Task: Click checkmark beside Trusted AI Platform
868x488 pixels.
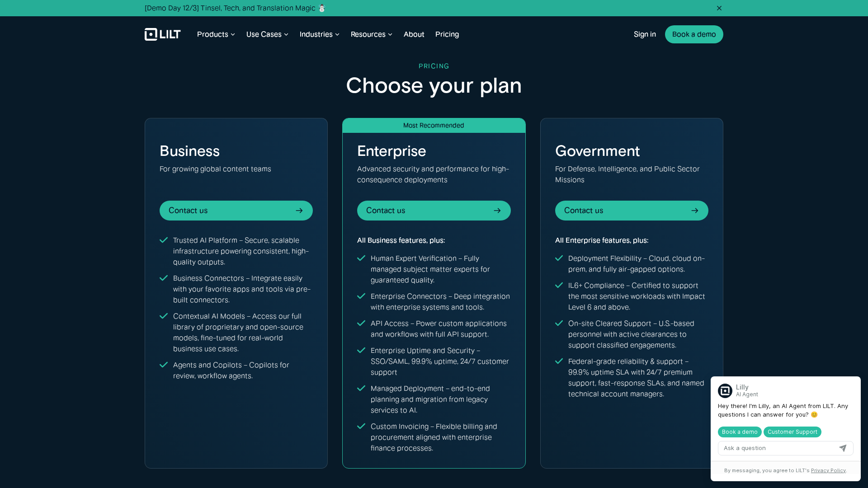Action: (164, 240)
